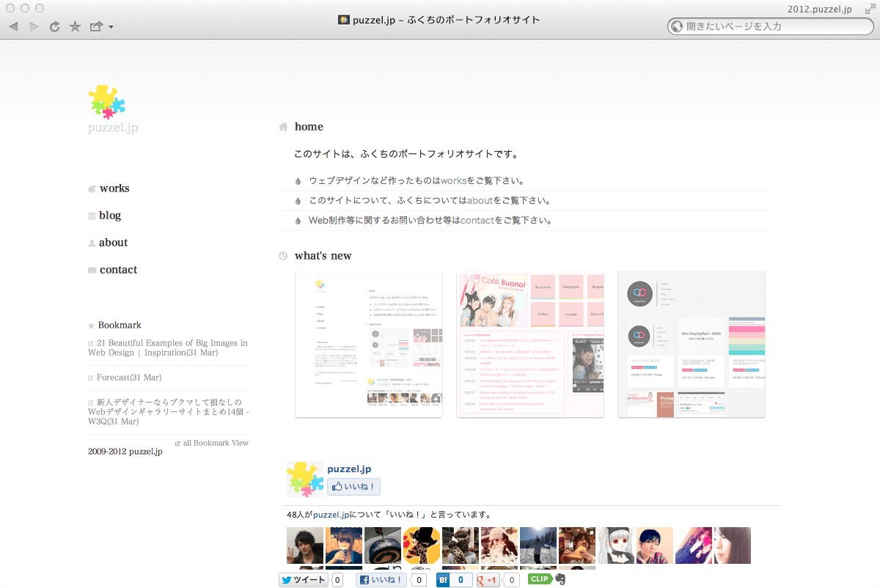Reload the page with the refresh icon
Viewport: 880px width, 588px height.
[x=54, y=26]
